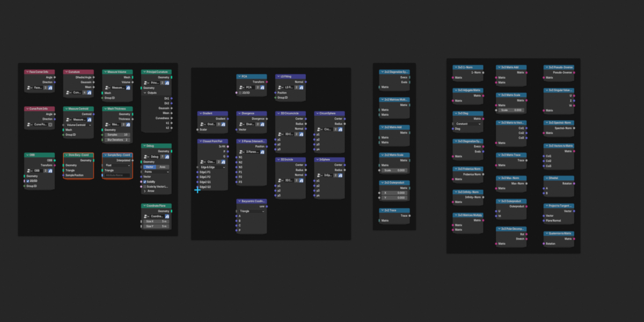Click the node group edit icon in LS Fitting node
Viewport: 644px width, 322px height.
click(x=302, y=87)
